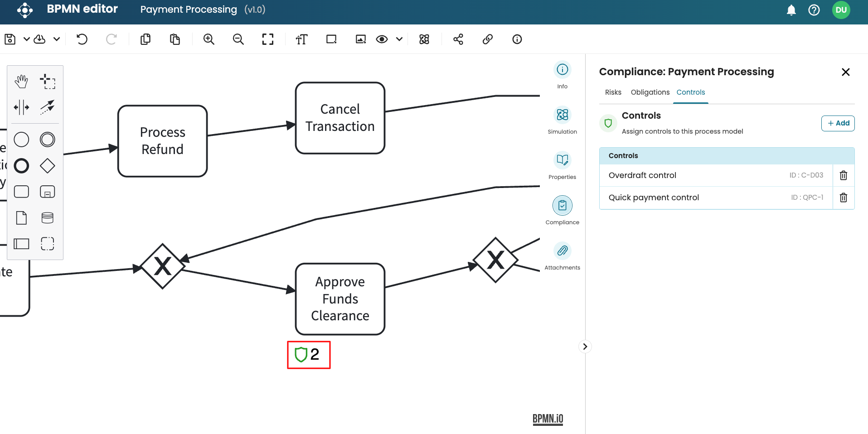
Task: Select the data store shape
Action: [x=48, y=218]
